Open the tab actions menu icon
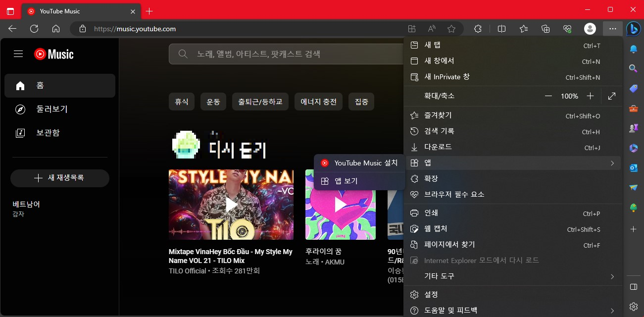 [x=10, y=11]
